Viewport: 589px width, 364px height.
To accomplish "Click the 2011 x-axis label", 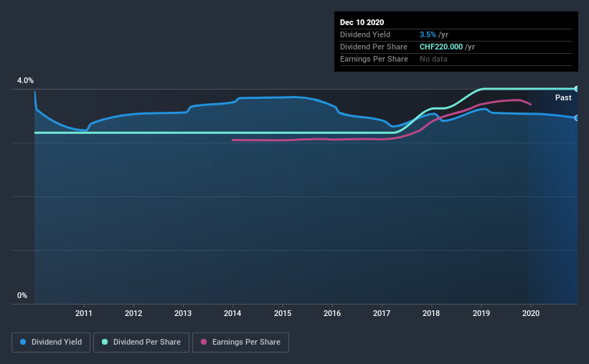I will click(84, 313).
